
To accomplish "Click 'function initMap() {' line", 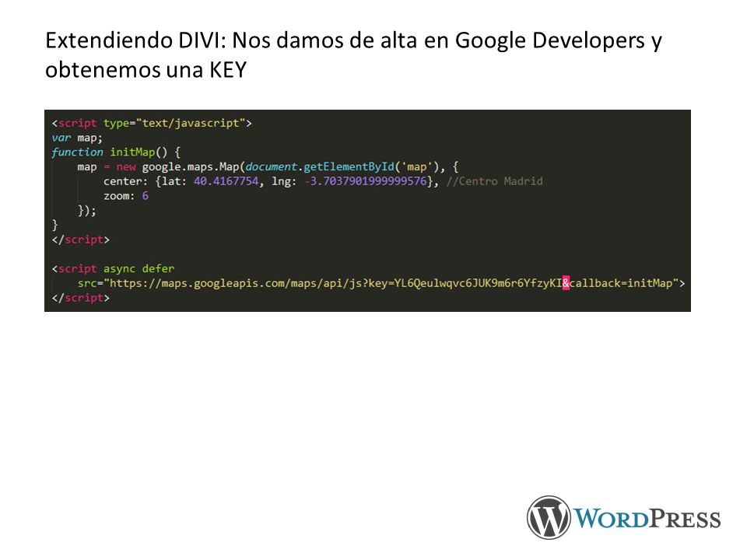I will [x=116, y=152].
